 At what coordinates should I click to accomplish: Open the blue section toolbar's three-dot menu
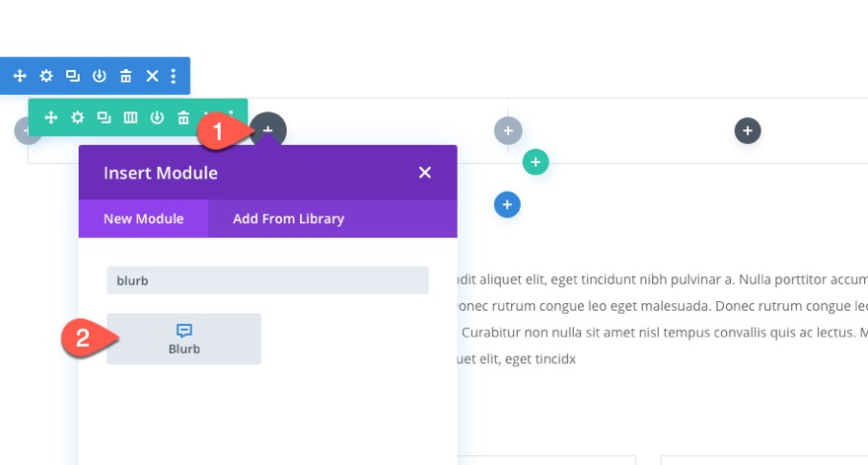click(x=174, y=76)
